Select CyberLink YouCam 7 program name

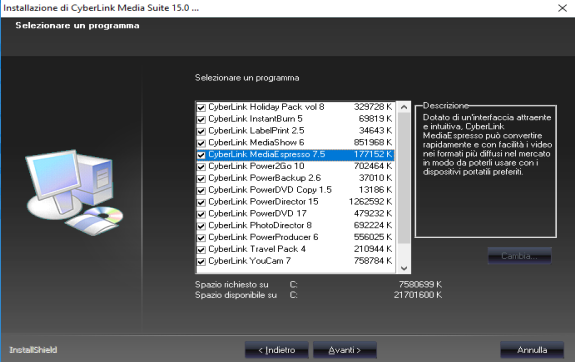249,260
